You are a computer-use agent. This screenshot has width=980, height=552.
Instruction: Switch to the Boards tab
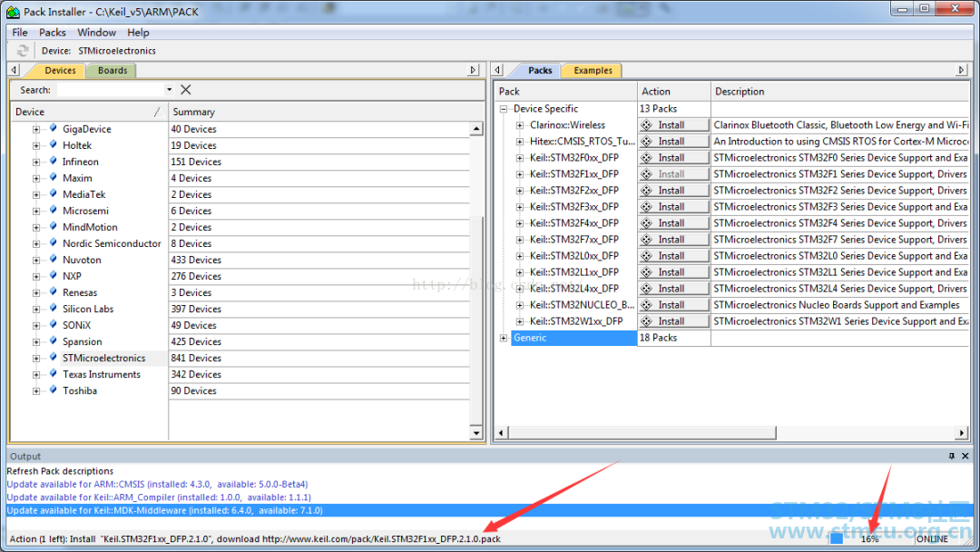[x=113, y=71]
